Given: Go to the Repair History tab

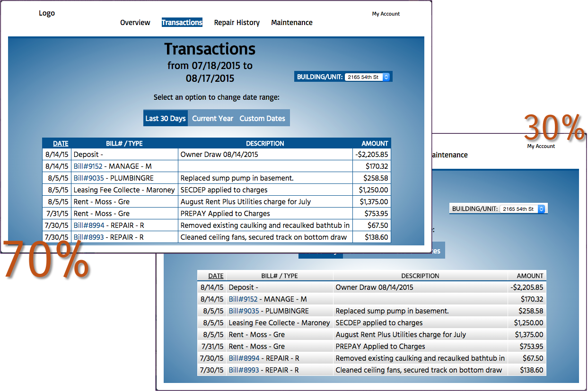Looking at the screenshot, I should pyautogui.click(x=237, y=23).
